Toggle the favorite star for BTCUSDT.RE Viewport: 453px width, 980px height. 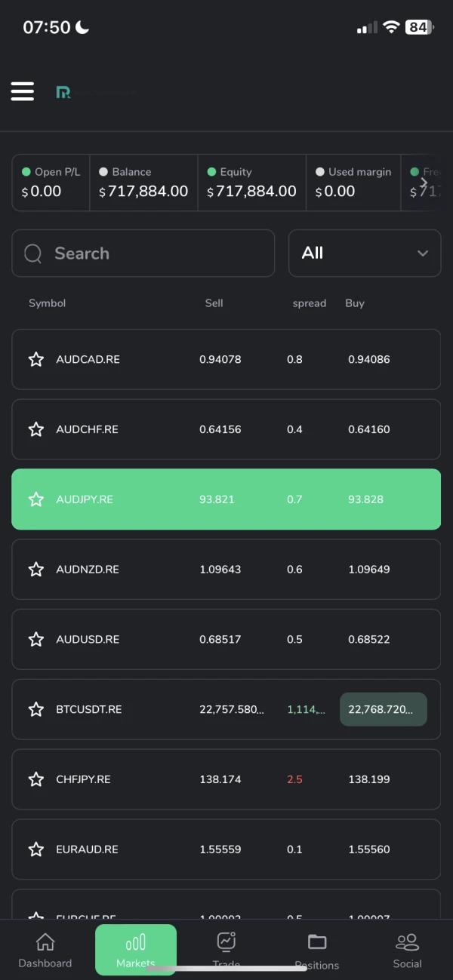(x=35, y=709)
